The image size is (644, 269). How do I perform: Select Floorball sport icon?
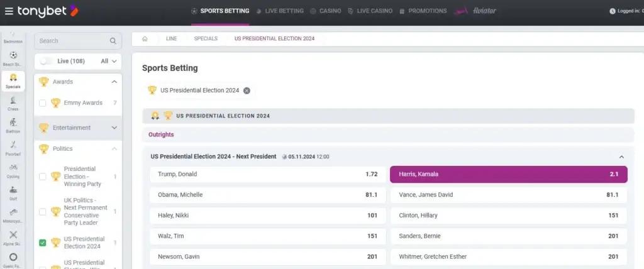pyautogui.click(x=13, y=148)
